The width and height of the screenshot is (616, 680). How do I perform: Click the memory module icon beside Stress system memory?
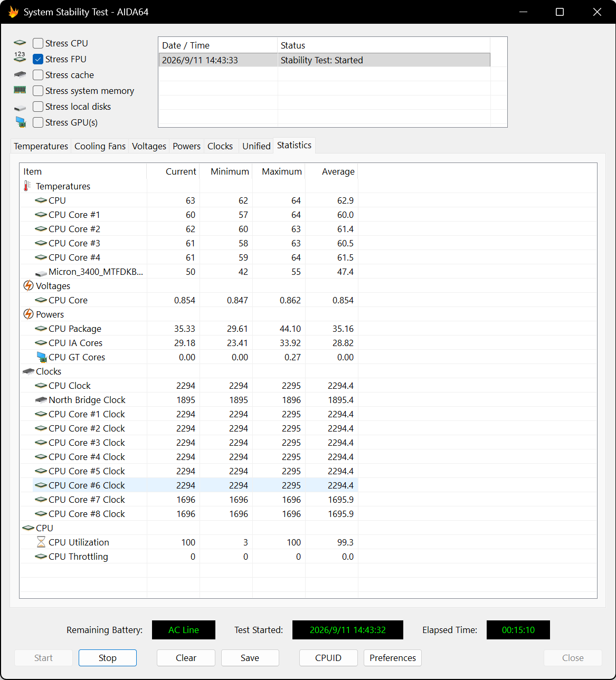[x=20, y=90]
